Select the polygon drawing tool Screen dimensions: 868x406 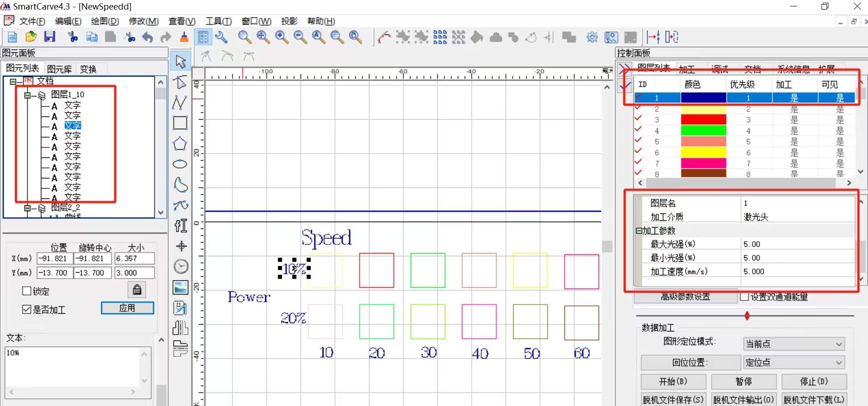pyautogui.click(x=180, y=144)
